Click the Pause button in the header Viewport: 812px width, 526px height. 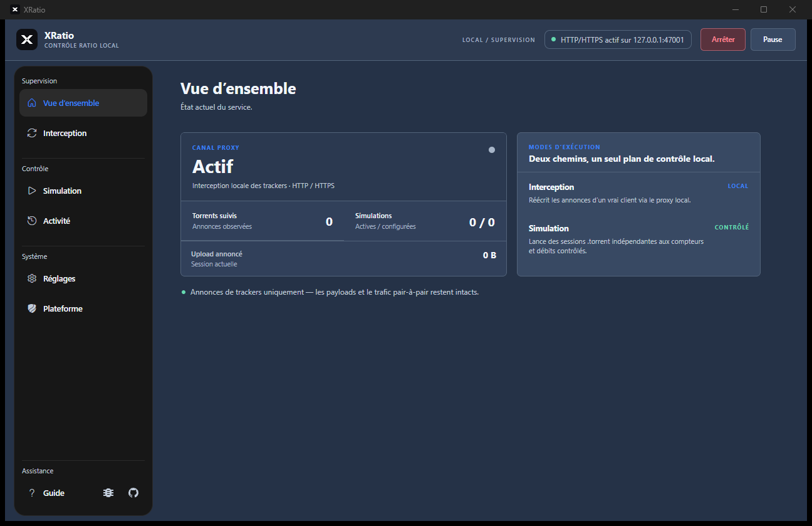(773, 39)
